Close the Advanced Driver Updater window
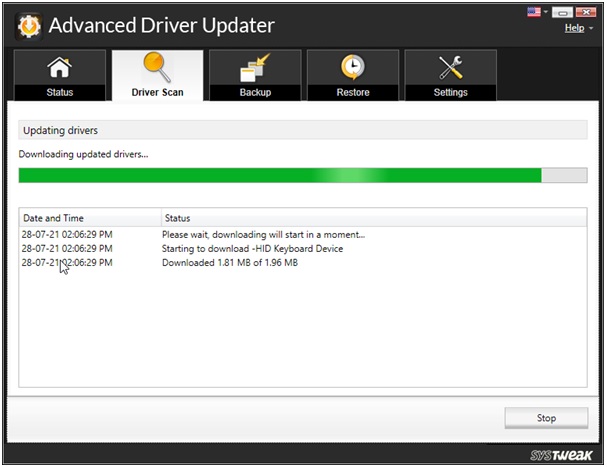This screenshot has width=607, height=467. tap(586, 12)
